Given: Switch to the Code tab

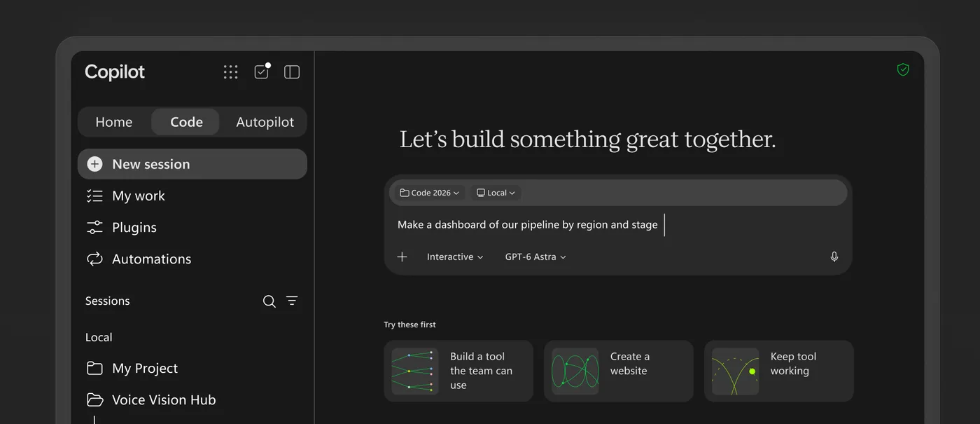Looking at the screenshot, I should pos(186,122).
